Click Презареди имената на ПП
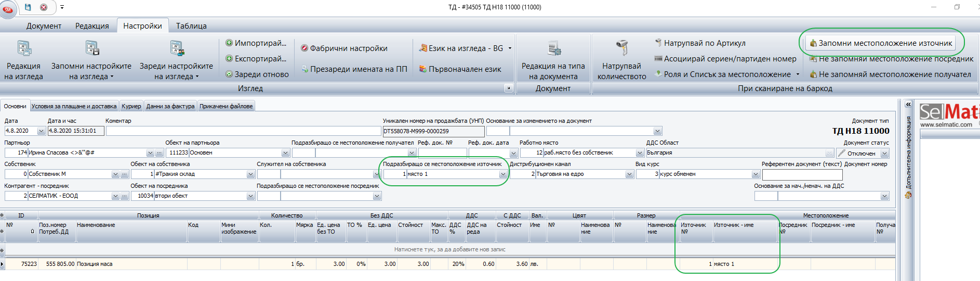 pos(354,69)
